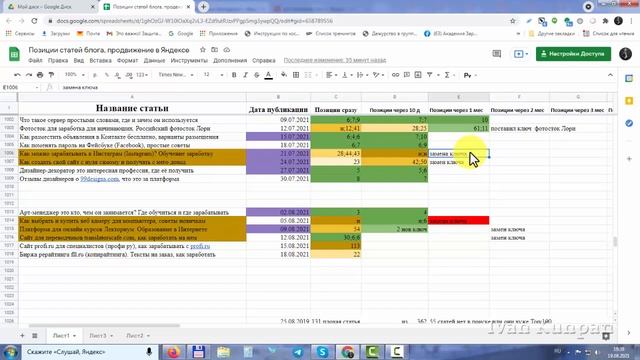The image size is (640, 360).
Task: Open the Формат menu
Action: pyautogui.click(x=127, y=60)
